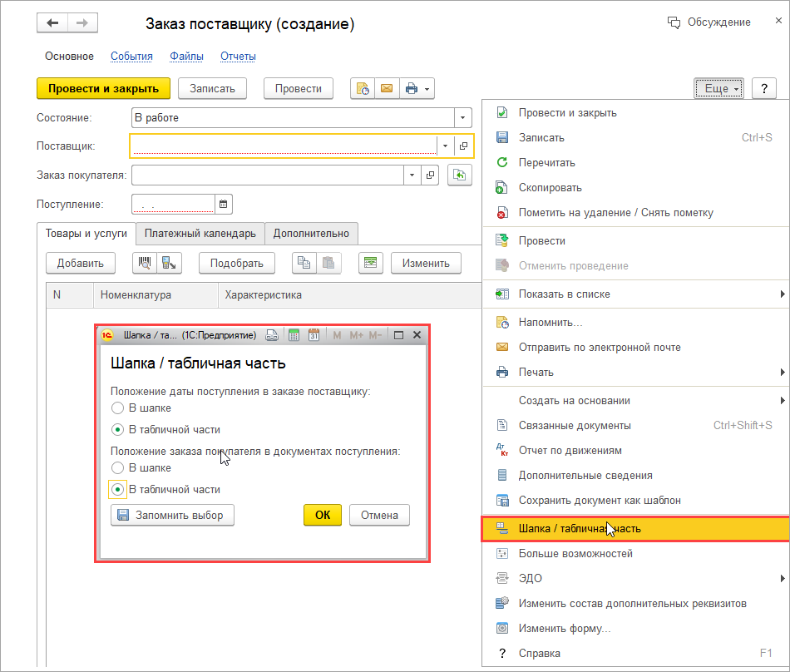Click the fill-from-customer-order icon

tap(460, 175)
